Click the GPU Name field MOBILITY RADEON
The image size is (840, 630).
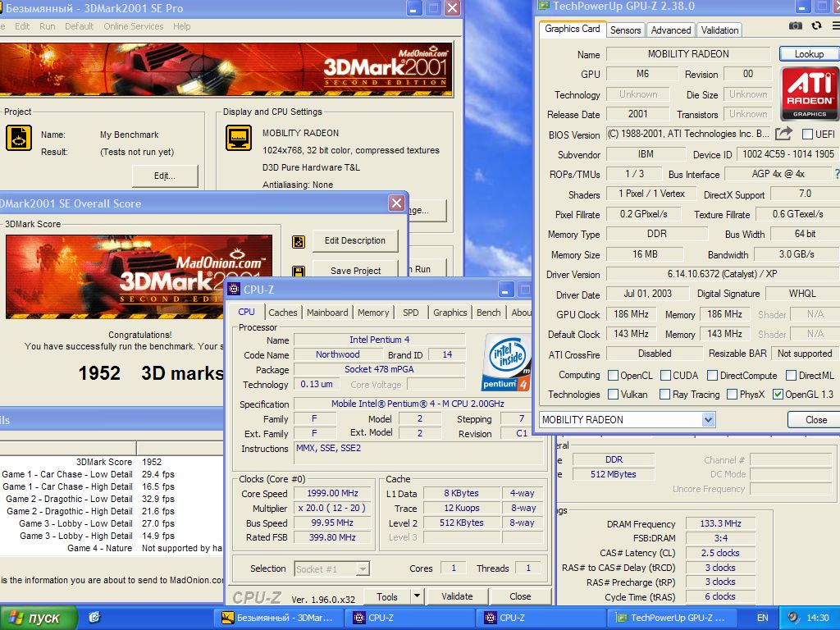[x=688, y=53]
